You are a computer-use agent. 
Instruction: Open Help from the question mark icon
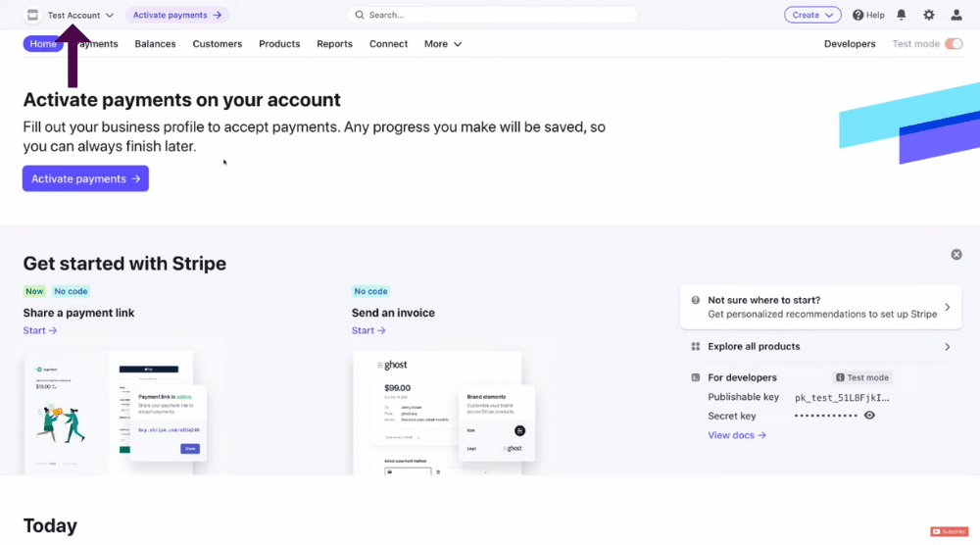click(x=868, y=15)
